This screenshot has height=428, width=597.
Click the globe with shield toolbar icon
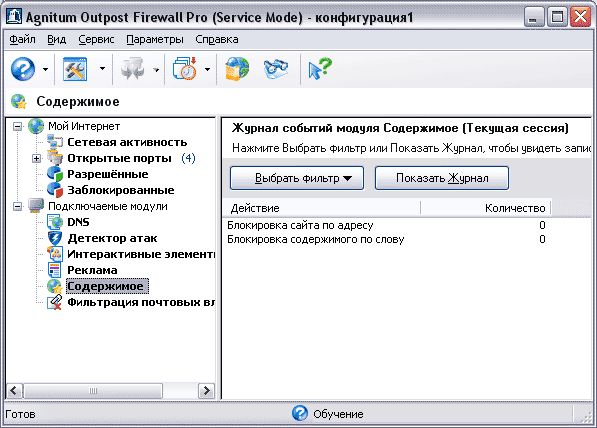(x=237, y=69)
